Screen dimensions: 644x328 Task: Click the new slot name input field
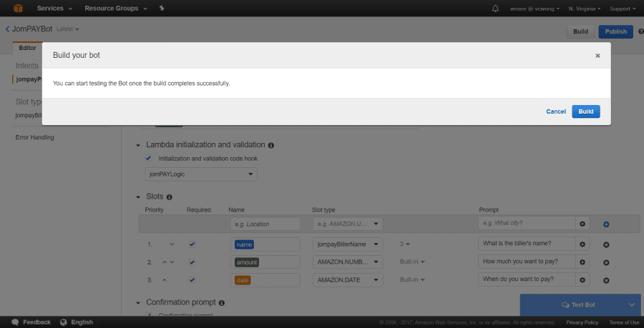pos(265,224)
